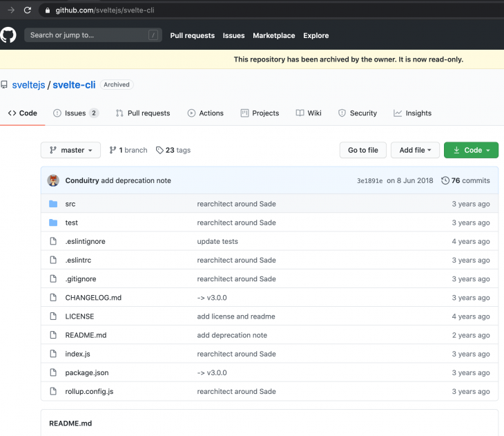Click the LICENSE file icon

(53, 316)
